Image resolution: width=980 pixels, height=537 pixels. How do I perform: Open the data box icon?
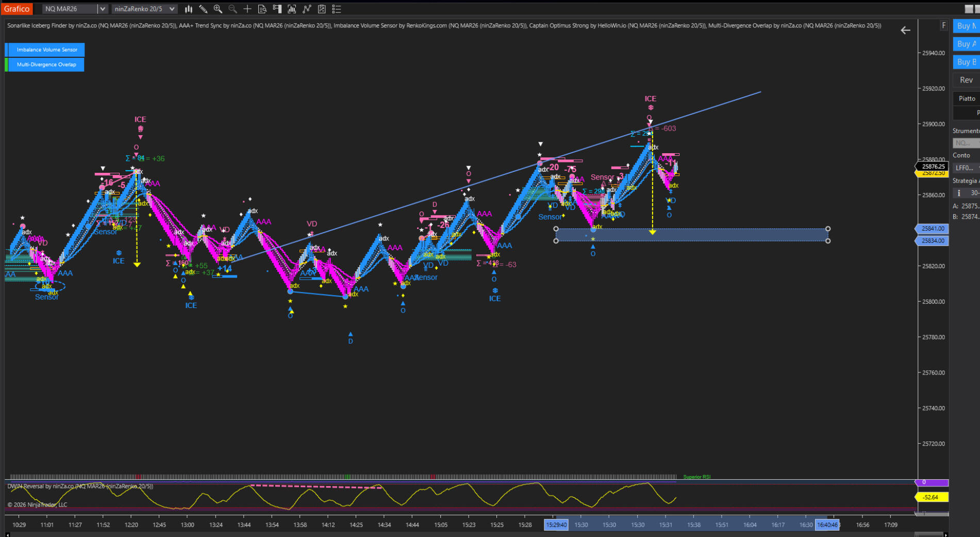pyautogui.click(x=262, y=9)
